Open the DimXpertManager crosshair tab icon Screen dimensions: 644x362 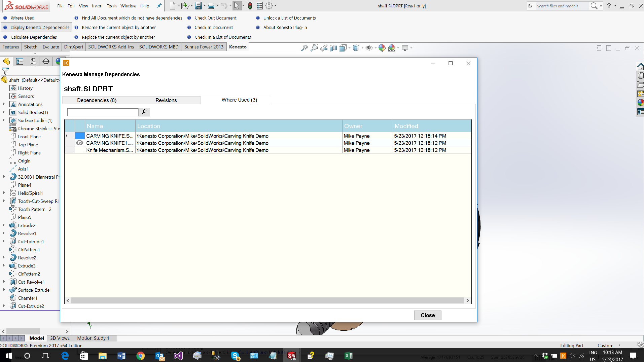[x=46, y=61]
